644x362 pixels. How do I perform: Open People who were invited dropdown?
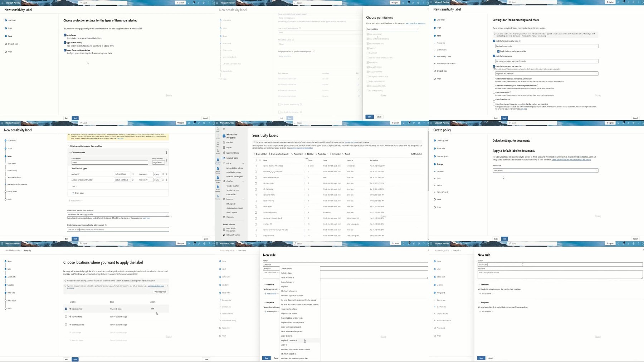click(547, 46)
